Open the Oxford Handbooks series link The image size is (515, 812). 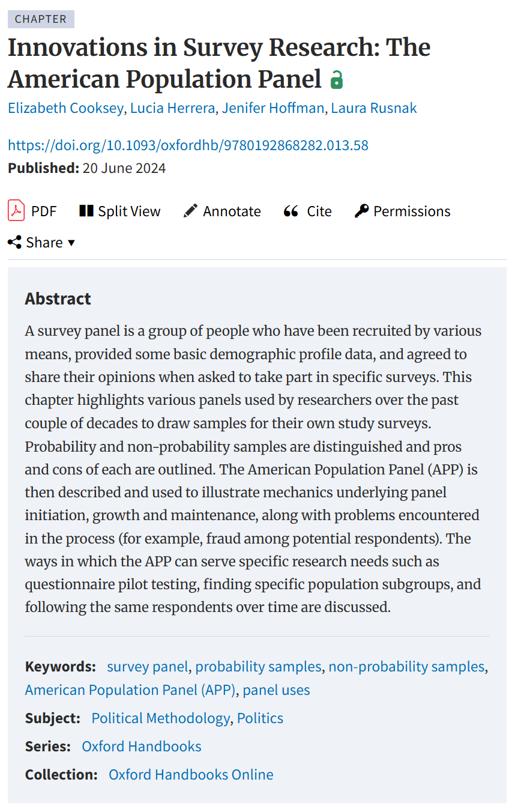point(142,746)
